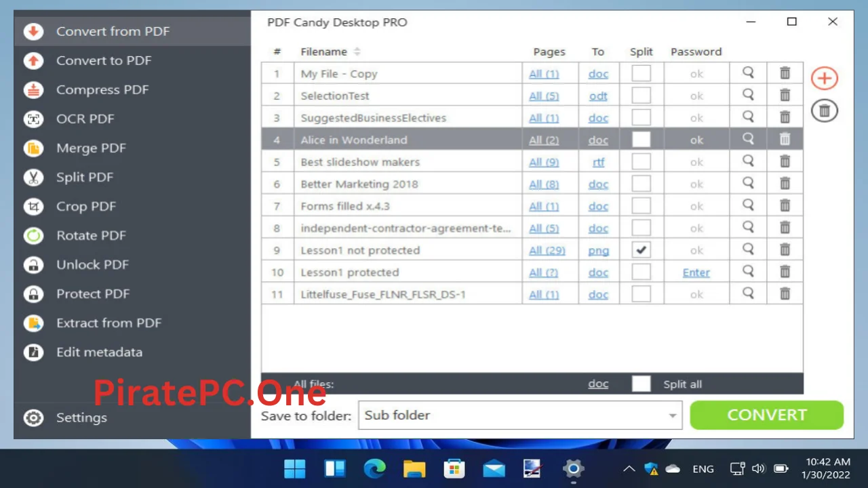The width and height of the screenshot is (868, 488).
Task: Open Convert from PDF mode
Action: pyautogui.click(x=132, y=31)
